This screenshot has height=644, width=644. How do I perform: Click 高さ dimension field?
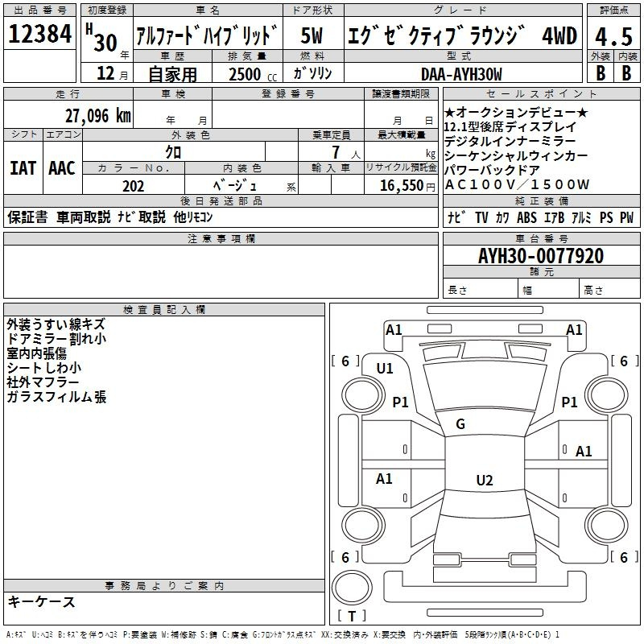click(x=609, y=290)
